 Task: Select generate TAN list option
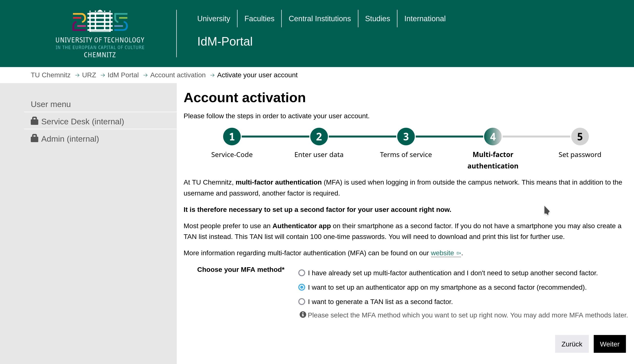click(301, 302)
